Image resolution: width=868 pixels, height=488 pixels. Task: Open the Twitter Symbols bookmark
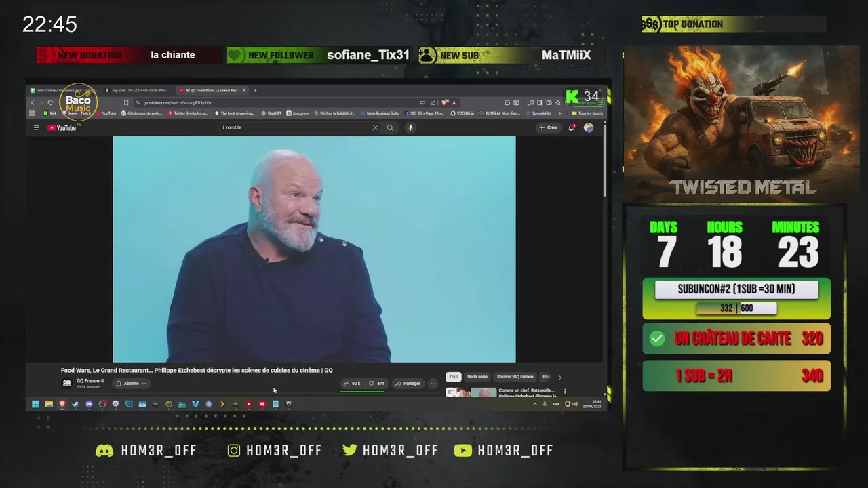189,113
